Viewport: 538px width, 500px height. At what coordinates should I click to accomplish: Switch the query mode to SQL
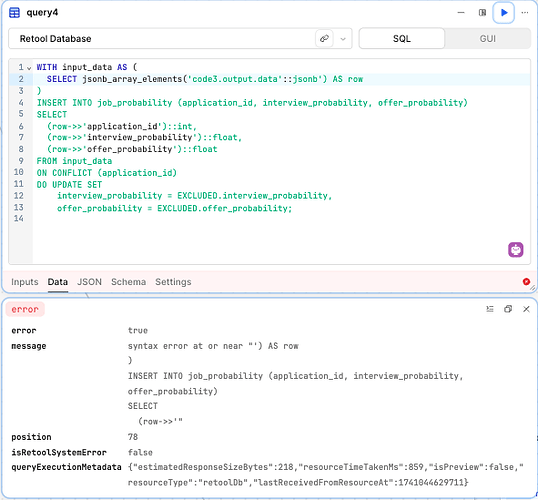click(402, 38)
